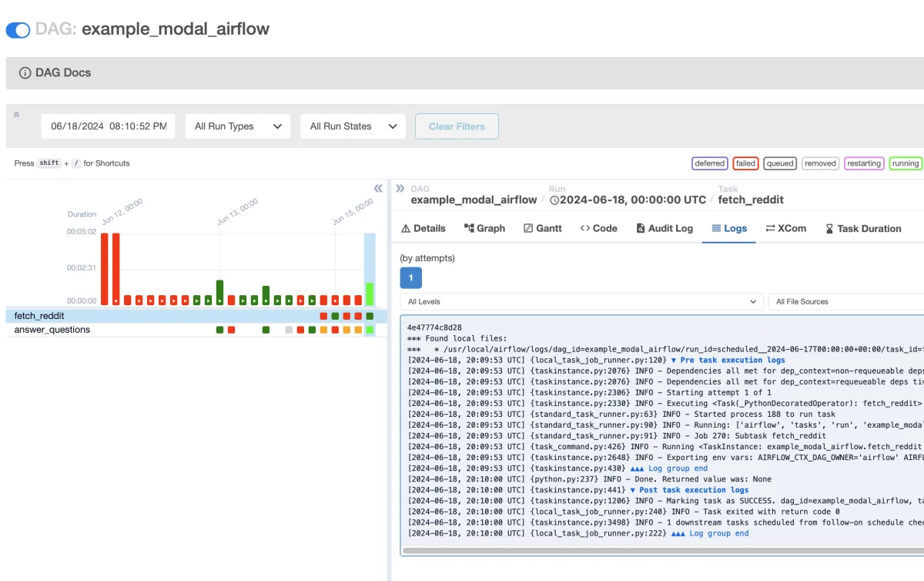Click Log group end after taskinstance.py:430

pos(668,468)
